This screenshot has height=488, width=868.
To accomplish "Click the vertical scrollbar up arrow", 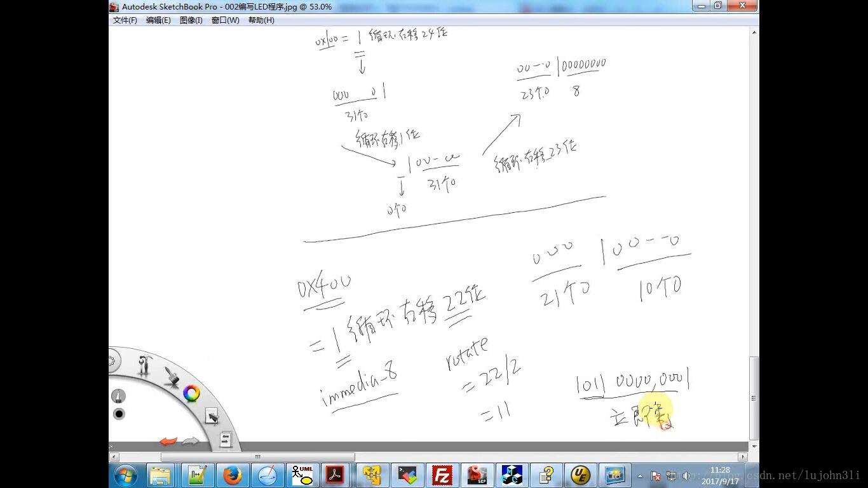I will click(x=754, y=32).
